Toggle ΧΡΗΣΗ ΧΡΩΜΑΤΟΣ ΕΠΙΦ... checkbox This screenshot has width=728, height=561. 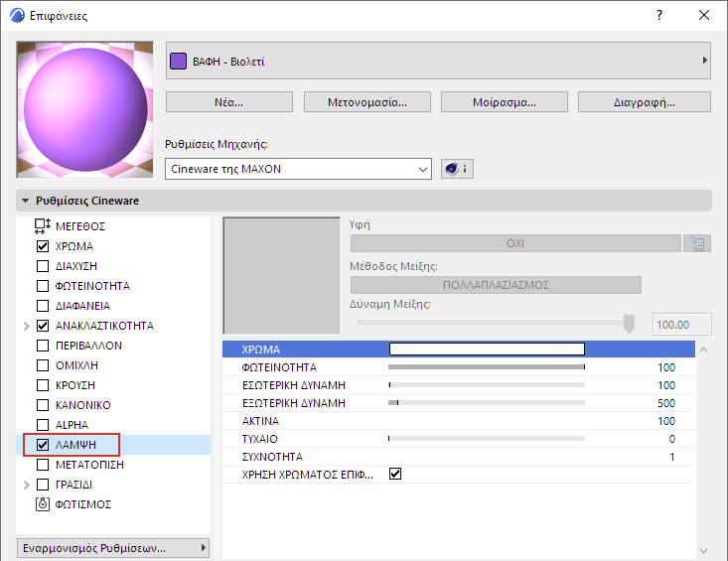(x=395, y=474)
